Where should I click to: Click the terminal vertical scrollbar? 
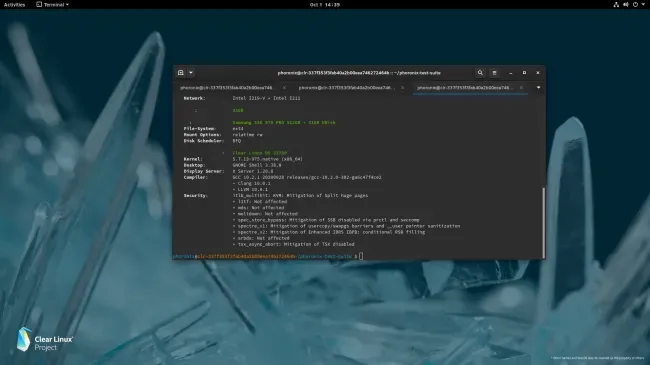point(543,223)
